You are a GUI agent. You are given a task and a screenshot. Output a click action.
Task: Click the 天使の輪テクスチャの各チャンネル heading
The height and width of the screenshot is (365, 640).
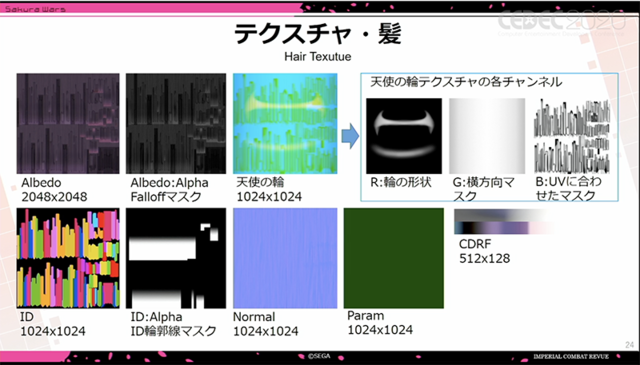(x=466, y=82)
